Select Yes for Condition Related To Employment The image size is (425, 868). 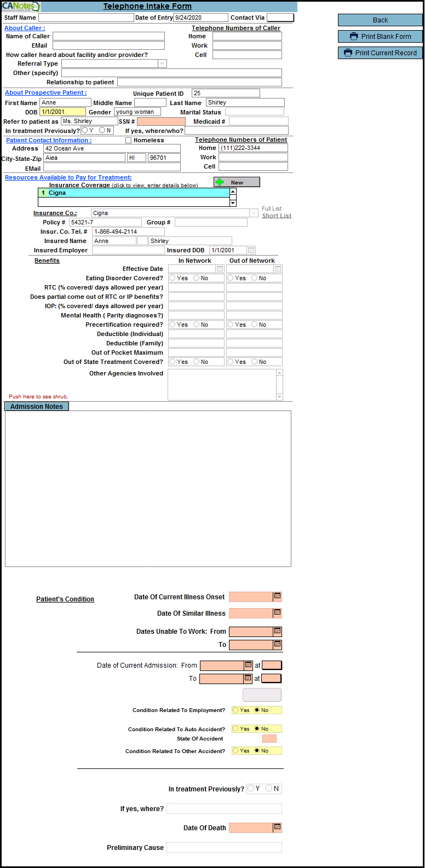(236, 710)
